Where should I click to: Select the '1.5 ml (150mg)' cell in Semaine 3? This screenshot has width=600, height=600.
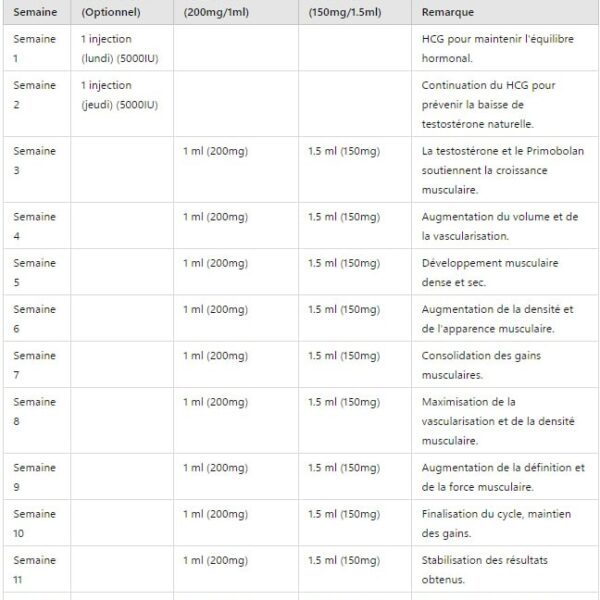point(344,151)
